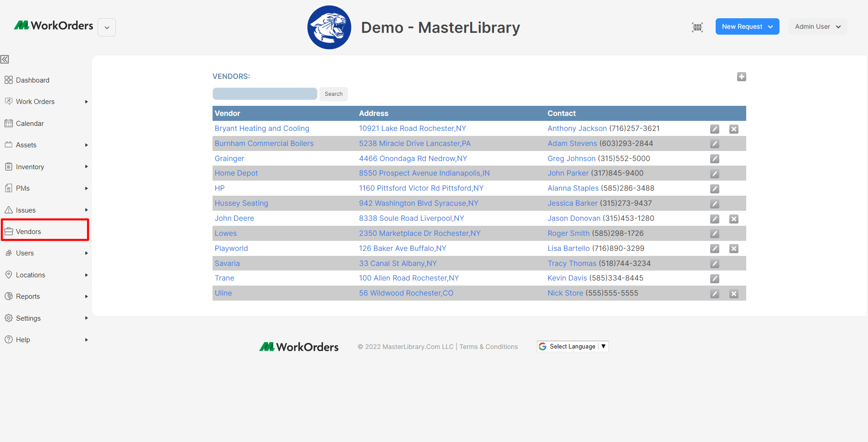Edit the Hussey Seating vendor row
Viewport: 868px width, 442px height.
[714, 204]
